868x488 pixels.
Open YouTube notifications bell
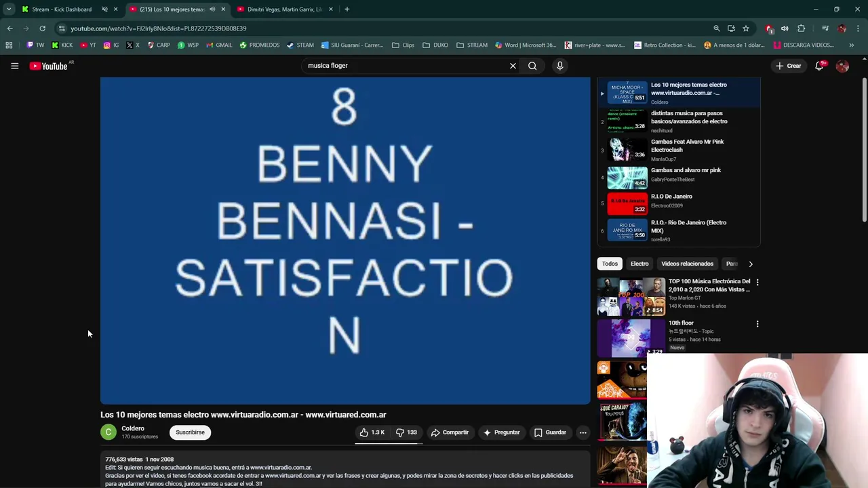tap(819, 66)
